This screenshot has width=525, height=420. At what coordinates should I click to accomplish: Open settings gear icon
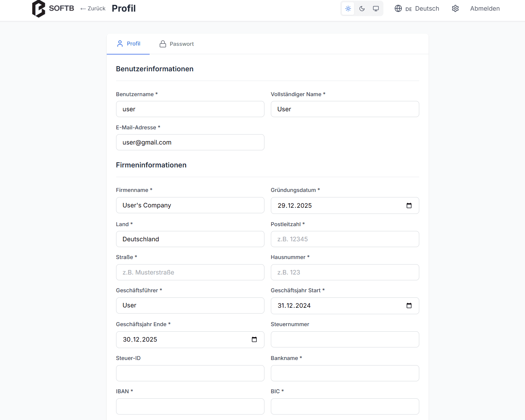455,9
